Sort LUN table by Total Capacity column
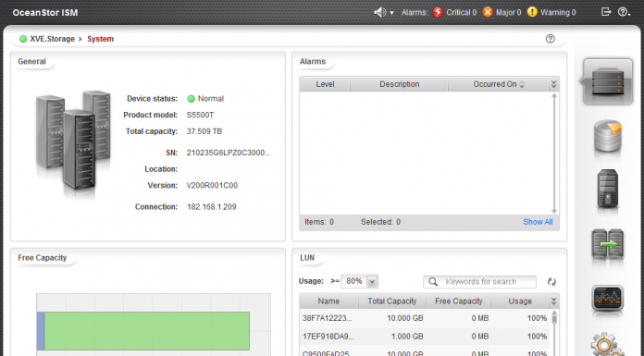The image size is (644, 356). [391, 301]
